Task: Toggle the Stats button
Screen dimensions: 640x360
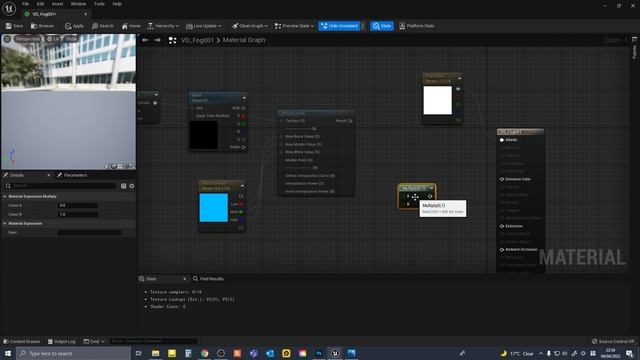Action: coord(382,26)
